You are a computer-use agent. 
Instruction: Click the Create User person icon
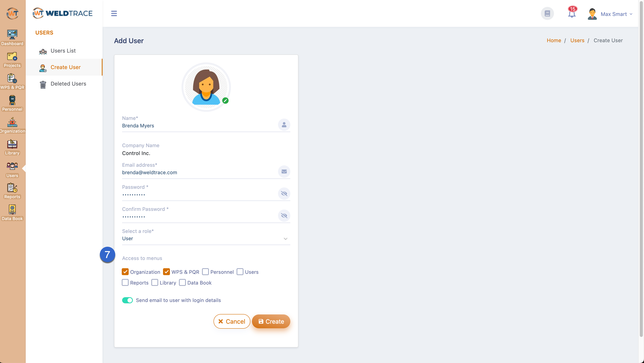pyautogui.click(x=43, y=68)
